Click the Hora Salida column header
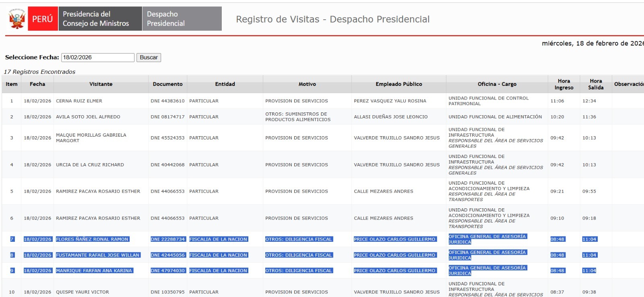 click(596, 84)
